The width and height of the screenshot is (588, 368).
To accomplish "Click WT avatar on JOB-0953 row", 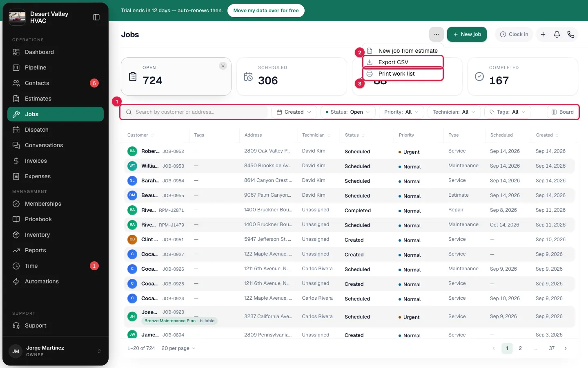I will (132, 166).
